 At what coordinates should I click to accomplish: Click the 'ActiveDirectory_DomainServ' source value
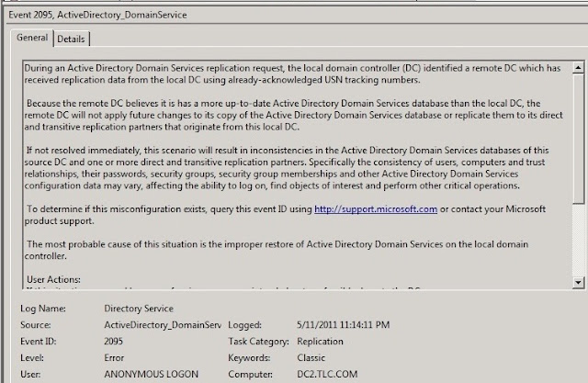[163, 325]
